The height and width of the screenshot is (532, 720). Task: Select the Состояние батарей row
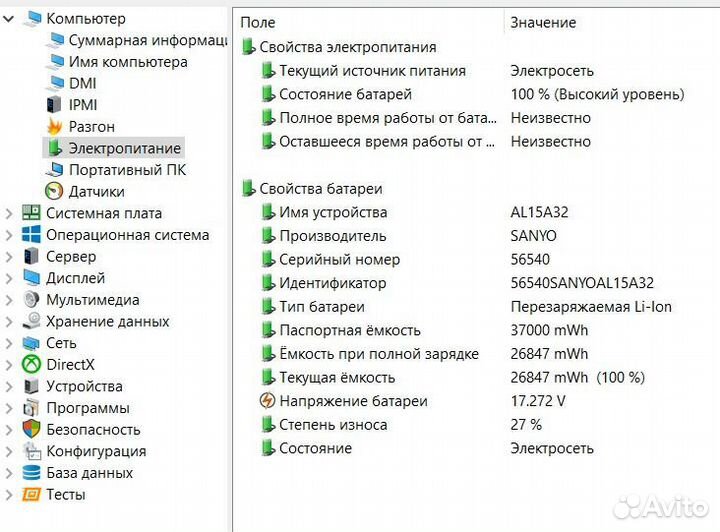coord(478,95)
